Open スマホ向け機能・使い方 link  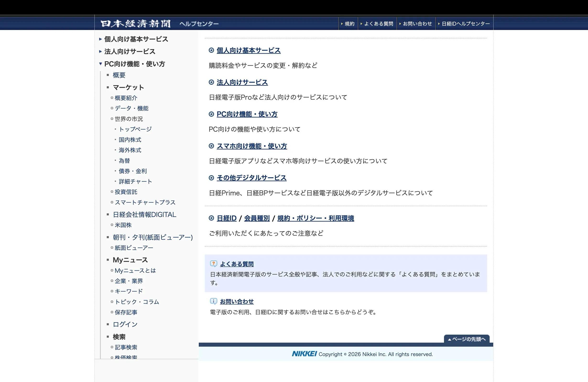point(252,146)
